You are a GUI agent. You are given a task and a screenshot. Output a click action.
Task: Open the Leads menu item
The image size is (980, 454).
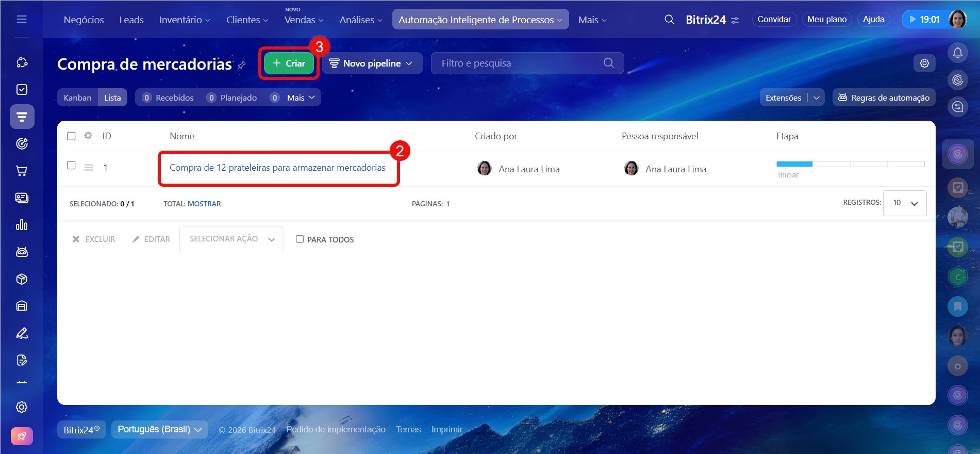tap(131, 20)
